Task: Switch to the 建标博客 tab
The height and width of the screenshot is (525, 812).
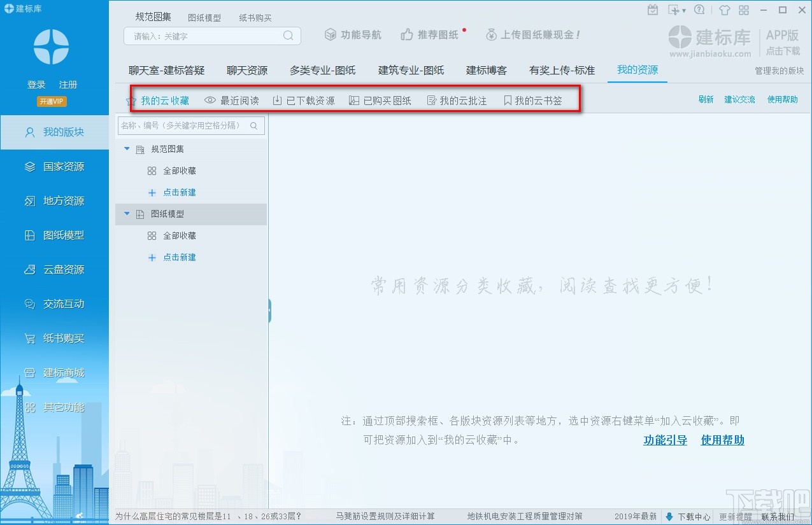Action: click(486, 70)
